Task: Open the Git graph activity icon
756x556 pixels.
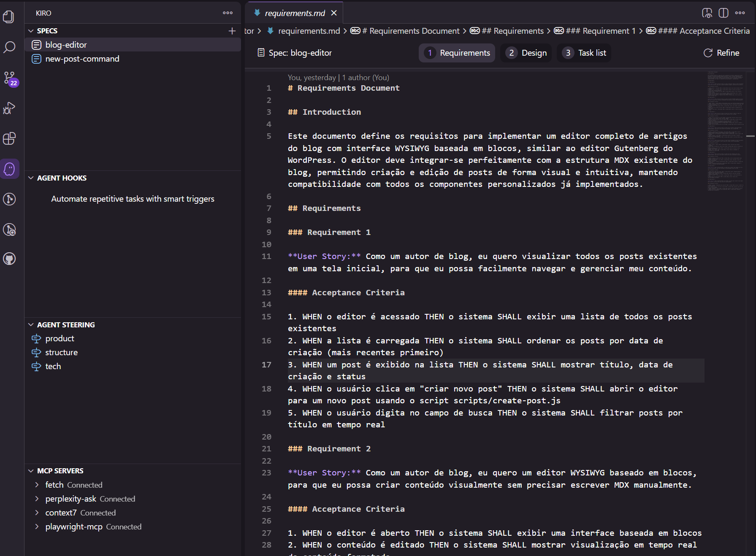Action: click(x=9, y=199)
